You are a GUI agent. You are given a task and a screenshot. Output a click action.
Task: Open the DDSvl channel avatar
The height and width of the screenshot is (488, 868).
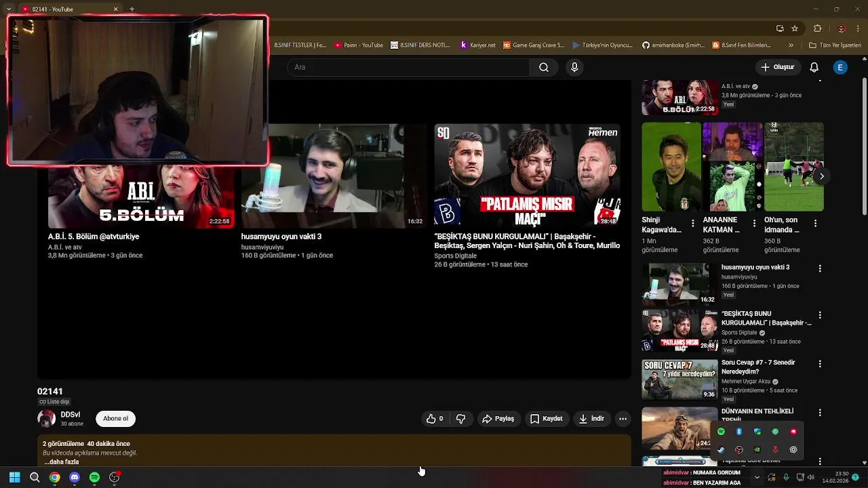[x=46, y=419]
